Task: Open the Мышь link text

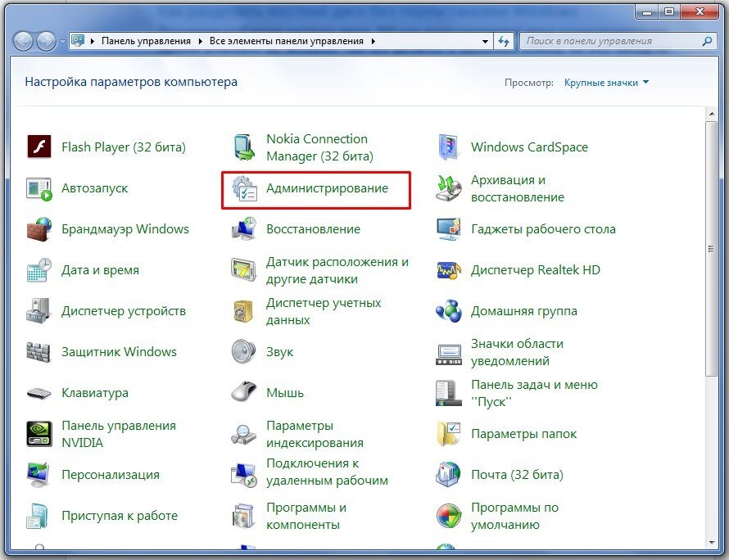Action: [284, 393]
